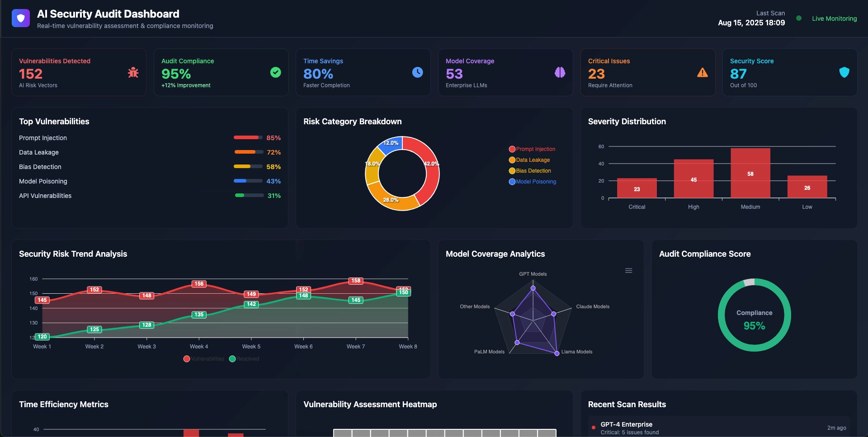Click the model coverage icon next to 53
868x437 pixels.
560,72
